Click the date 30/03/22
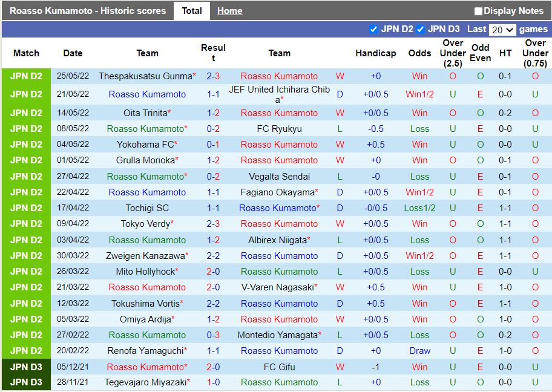Viewport: 552px width, 392px height. 73,256
